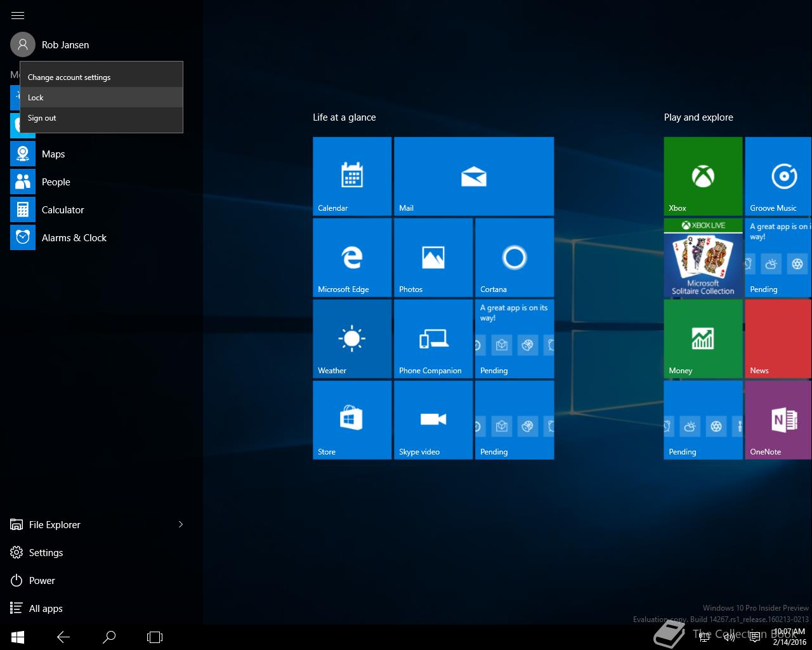Screen dimensions: 812x650
Task: Choose Lock from the account menu
Action: tap(101, 97)
